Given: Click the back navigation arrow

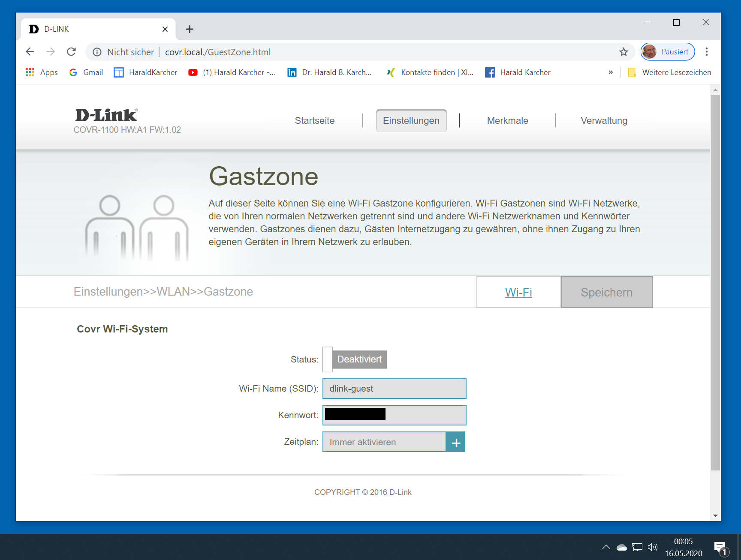Looking at the screenshot, I should point(30,52).
